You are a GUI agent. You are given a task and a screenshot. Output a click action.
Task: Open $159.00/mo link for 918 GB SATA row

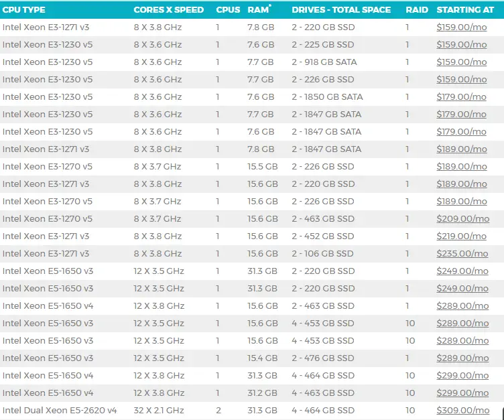pos(462,62)
